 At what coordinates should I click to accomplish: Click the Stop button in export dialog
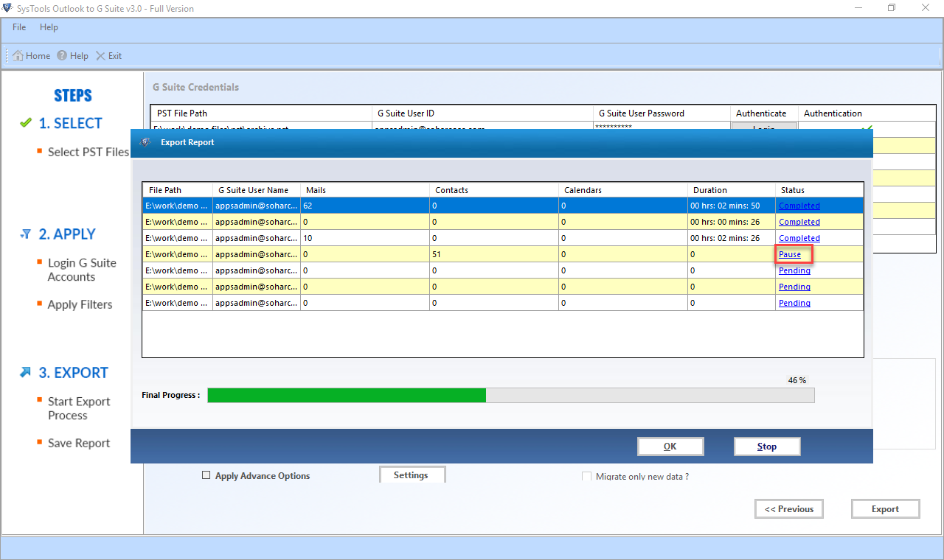tap(767, 447)
